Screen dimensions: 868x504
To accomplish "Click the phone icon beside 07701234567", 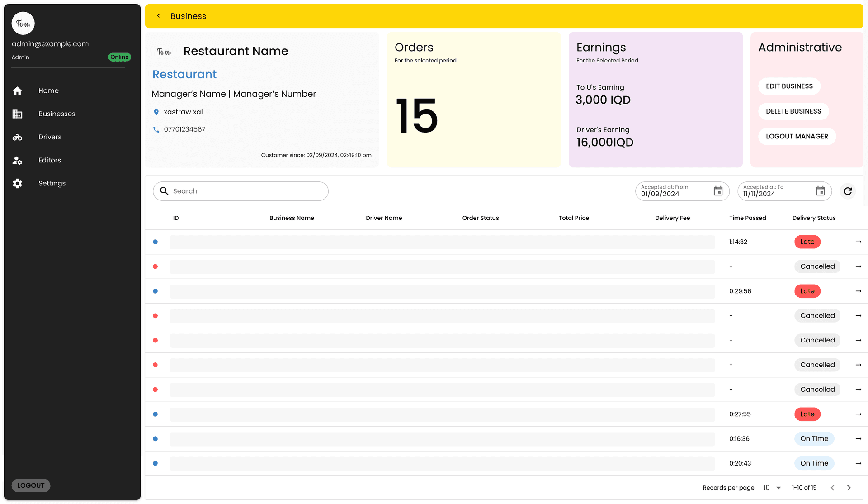I will pyautogui.click(x=156, y=129).
